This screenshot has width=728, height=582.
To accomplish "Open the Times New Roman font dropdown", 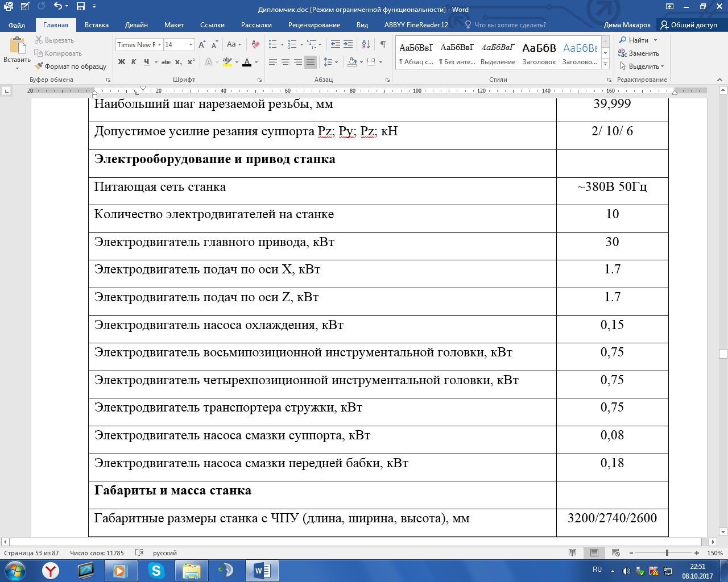I will coord(160,44).
